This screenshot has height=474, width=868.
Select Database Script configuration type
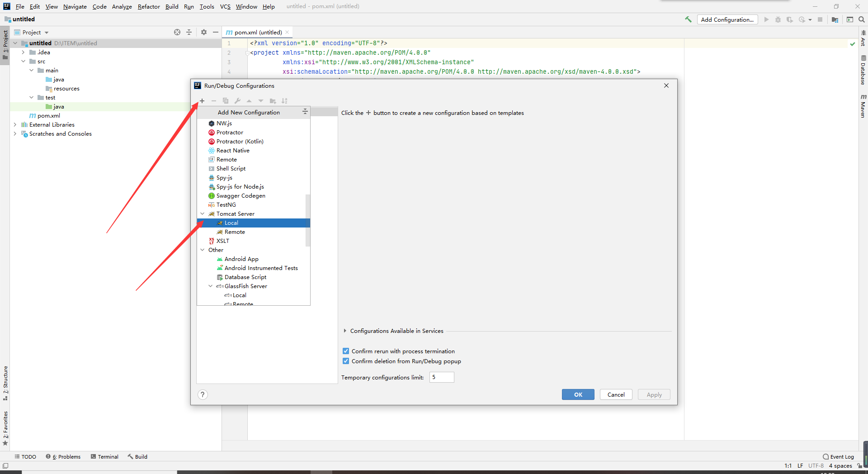(254, 277)
